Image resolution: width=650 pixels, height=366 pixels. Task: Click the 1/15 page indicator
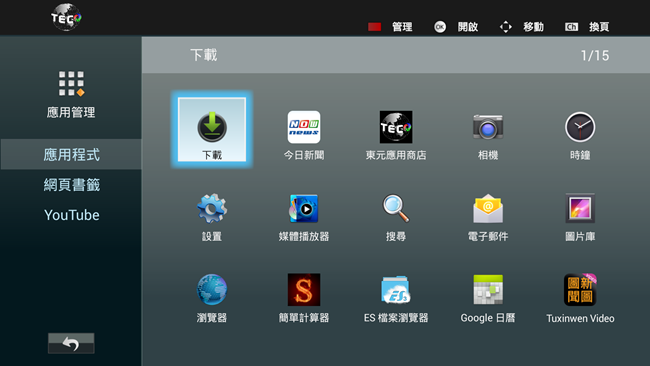click(595, 56)
